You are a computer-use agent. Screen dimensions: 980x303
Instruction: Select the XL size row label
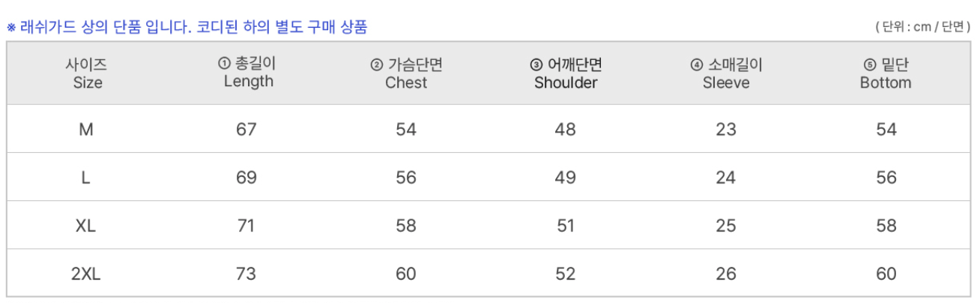coord(86,226)
